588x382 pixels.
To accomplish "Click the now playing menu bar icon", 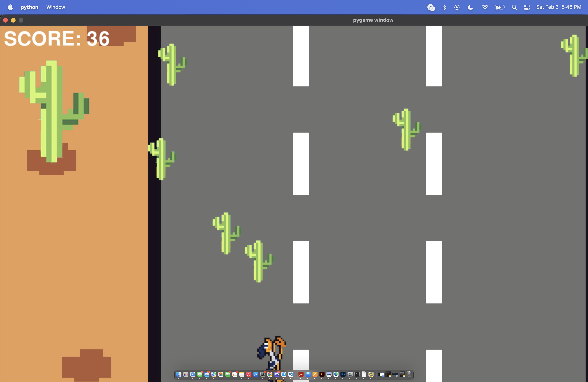I will click(457, 7).
